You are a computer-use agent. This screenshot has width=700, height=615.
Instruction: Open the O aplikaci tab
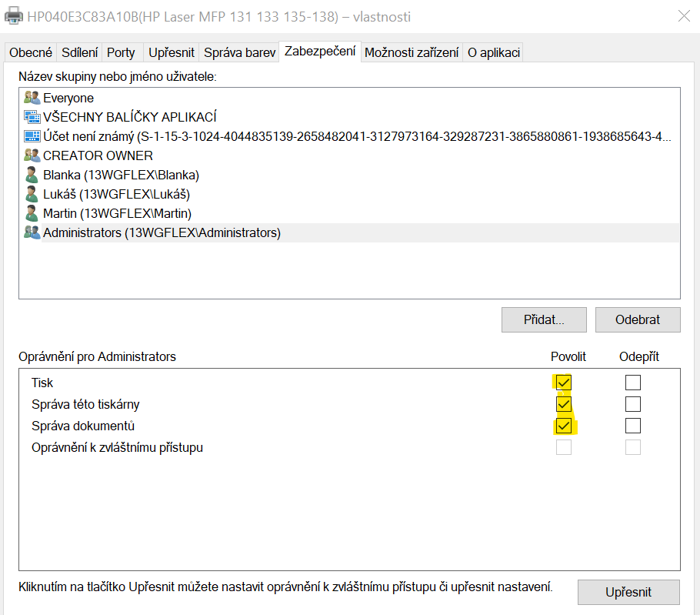coord(493,52)
